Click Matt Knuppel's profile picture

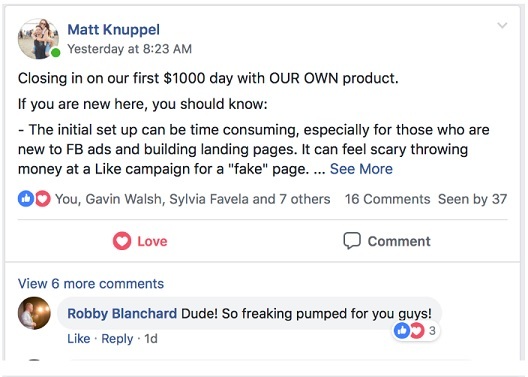click(x=38, y=39)
